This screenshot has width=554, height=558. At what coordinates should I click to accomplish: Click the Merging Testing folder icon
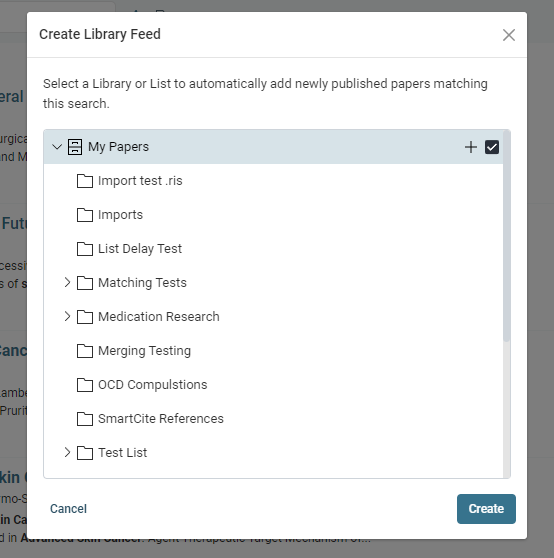click(x=85, y=351)
